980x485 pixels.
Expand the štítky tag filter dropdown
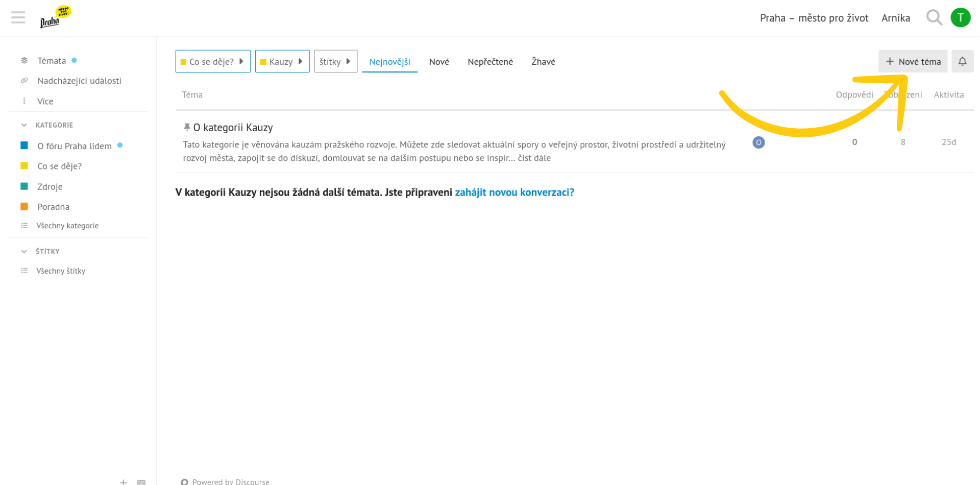coord(335,61)
